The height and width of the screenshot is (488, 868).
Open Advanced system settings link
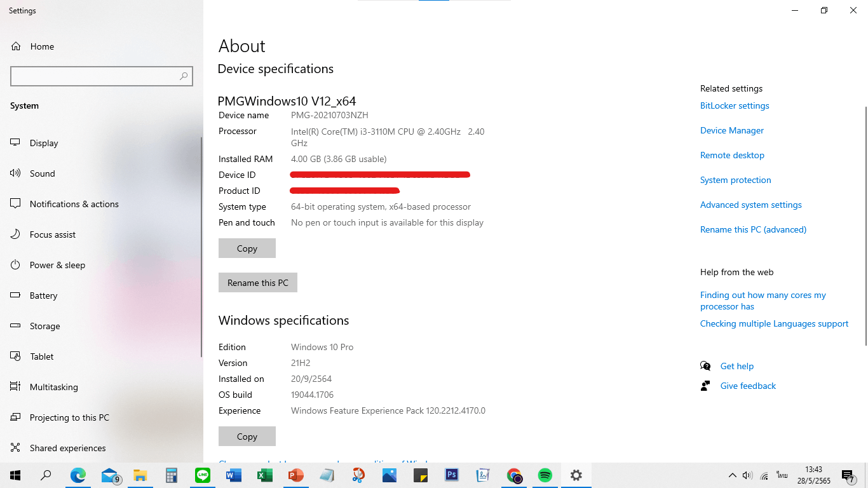(751, 205)
